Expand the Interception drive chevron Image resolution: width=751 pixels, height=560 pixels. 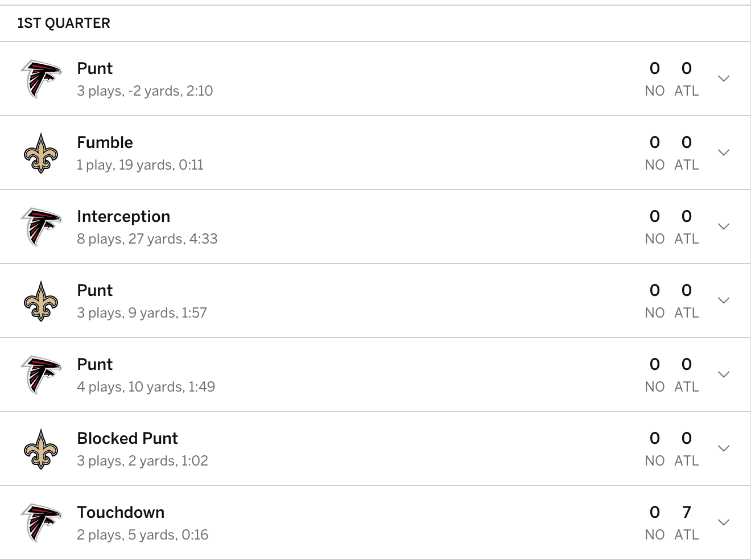coord(724,227)
